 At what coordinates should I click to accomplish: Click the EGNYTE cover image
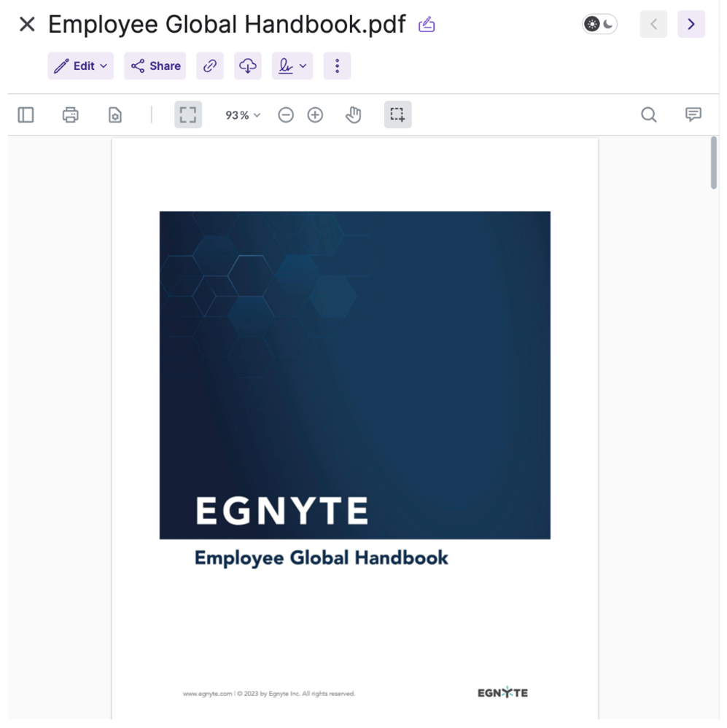click(355, 375)
